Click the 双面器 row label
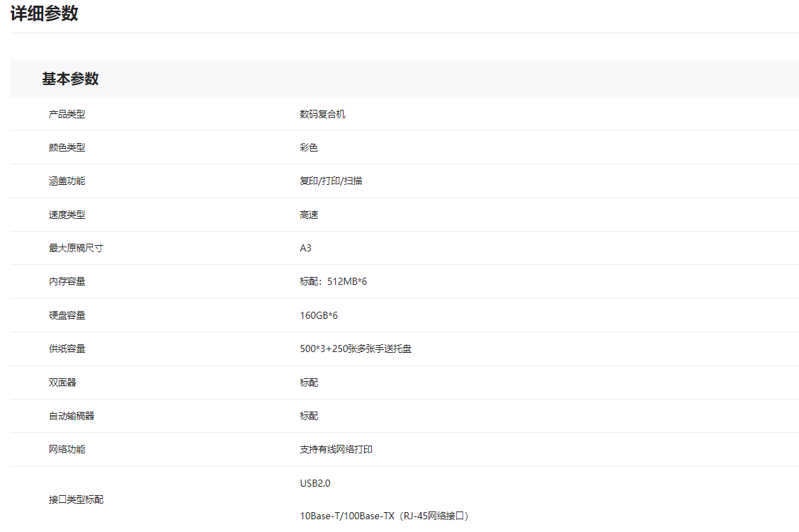This screenshot has height=532, width=799. [x=62, y=383]
